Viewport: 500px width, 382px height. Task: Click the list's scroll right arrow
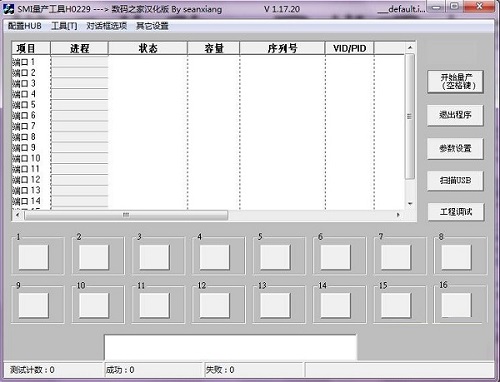[x=398, y=215]
